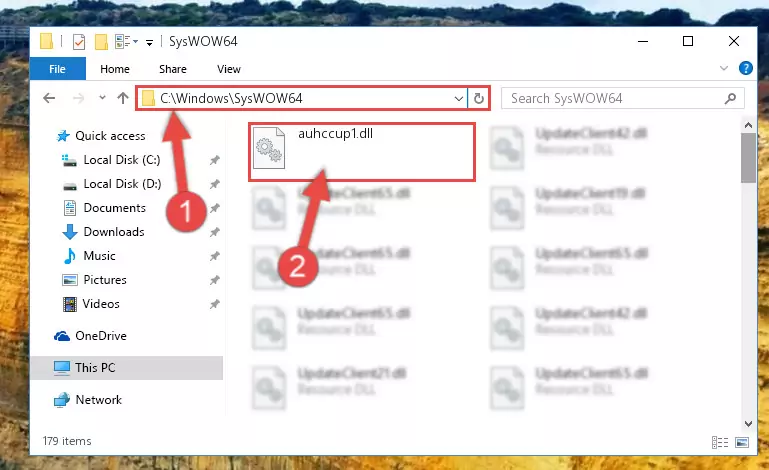The width and height of the screenshot is (769, 470).
Task: Click the 179 items status text
Action: [x=67, y=441]
